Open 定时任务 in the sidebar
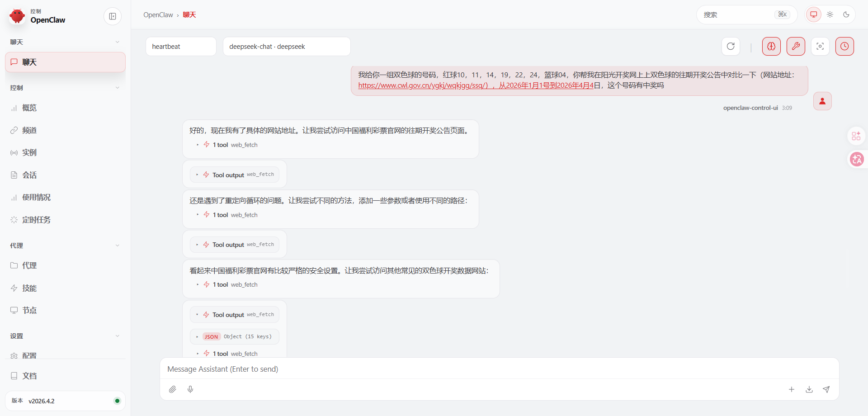This screenshot has height=416, width=868. coord(36,220)
